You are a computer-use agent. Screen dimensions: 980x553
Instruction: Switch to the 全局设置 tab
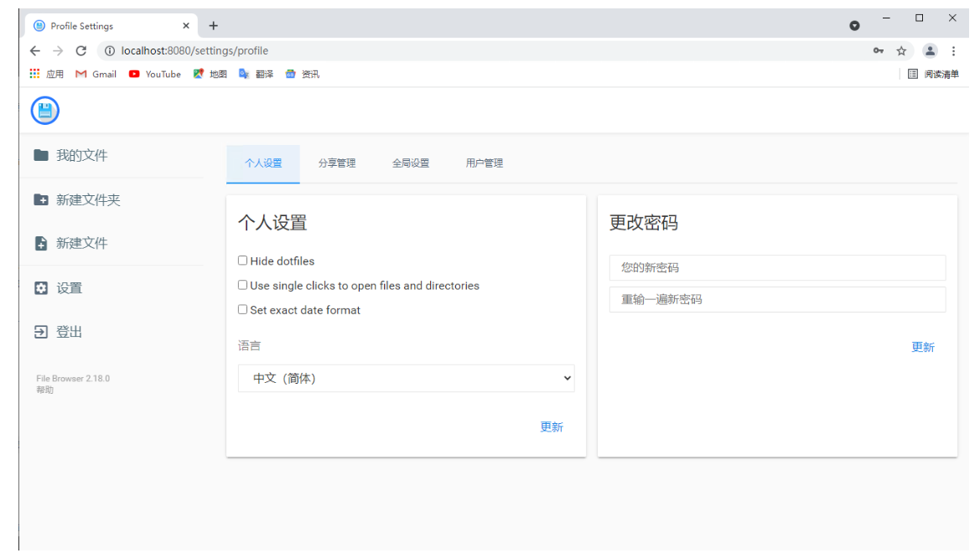coord(411,163)
